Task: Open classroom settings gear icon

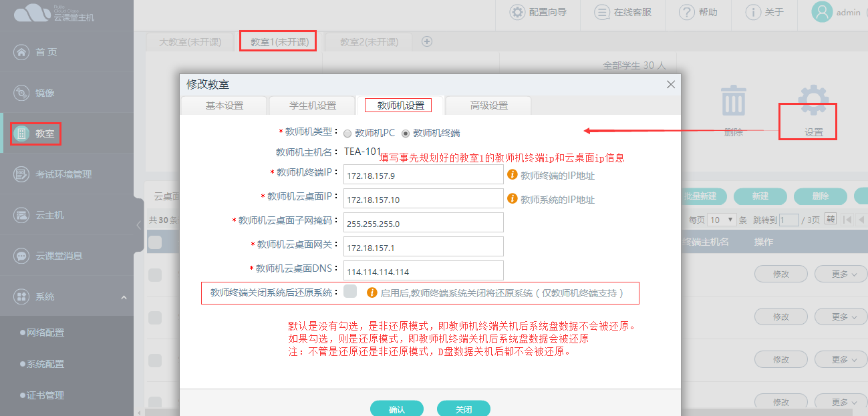Action: (813, 101)
